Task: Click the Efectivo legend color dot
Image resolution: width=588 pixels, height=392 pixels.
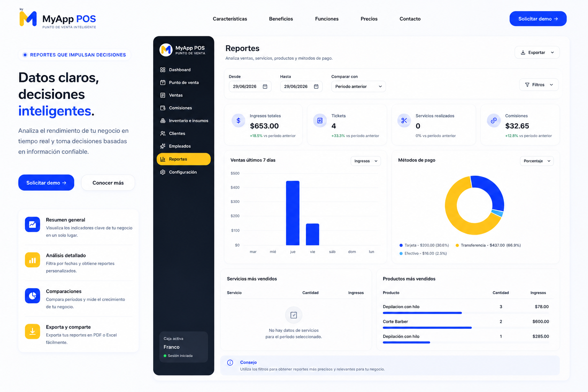Action: (x=401, y=253)
